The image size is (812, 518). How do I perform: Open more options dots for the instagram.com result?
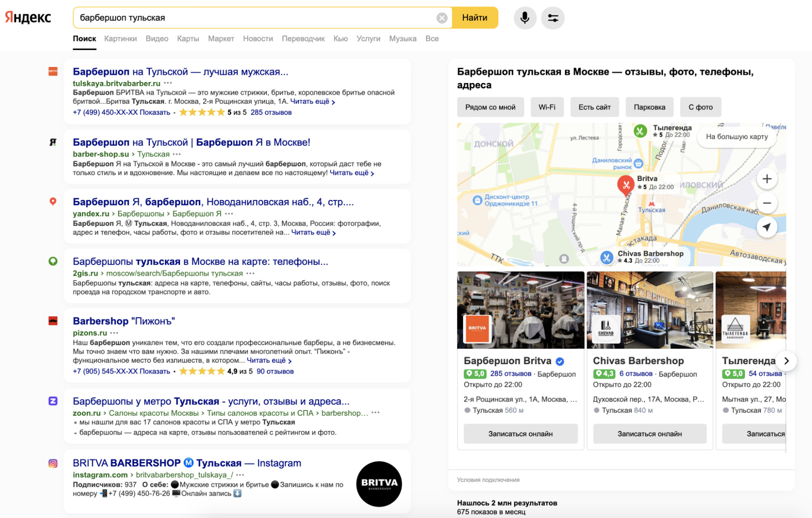point(240,475)
